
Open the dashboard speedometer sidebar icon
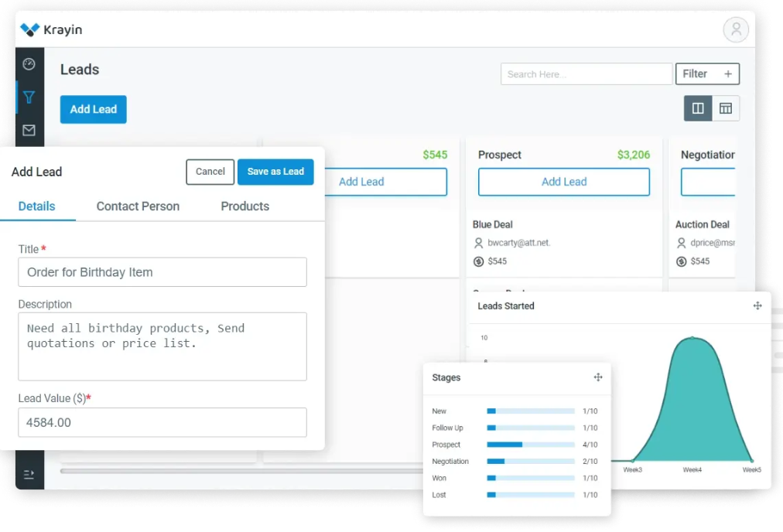(29, 64)
